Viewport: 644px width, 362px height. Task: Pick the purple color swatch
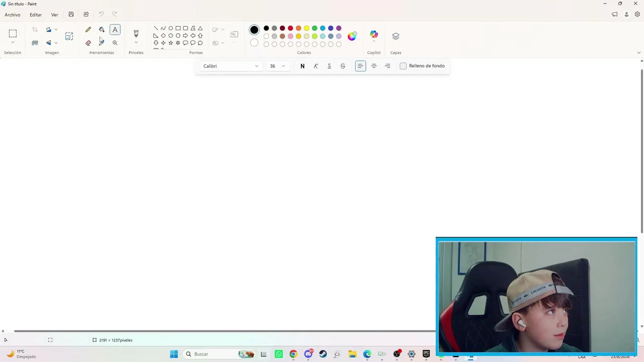tap(339, 28)
